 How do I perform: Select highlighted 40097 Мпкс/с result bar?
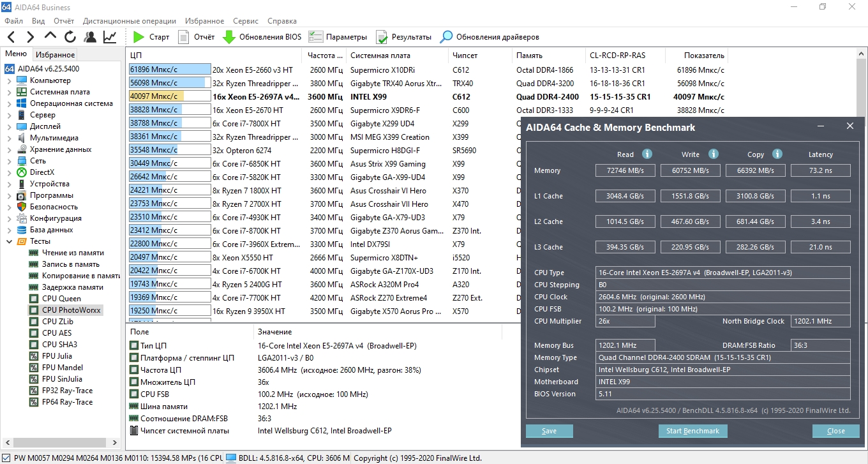tap(170, 96)
